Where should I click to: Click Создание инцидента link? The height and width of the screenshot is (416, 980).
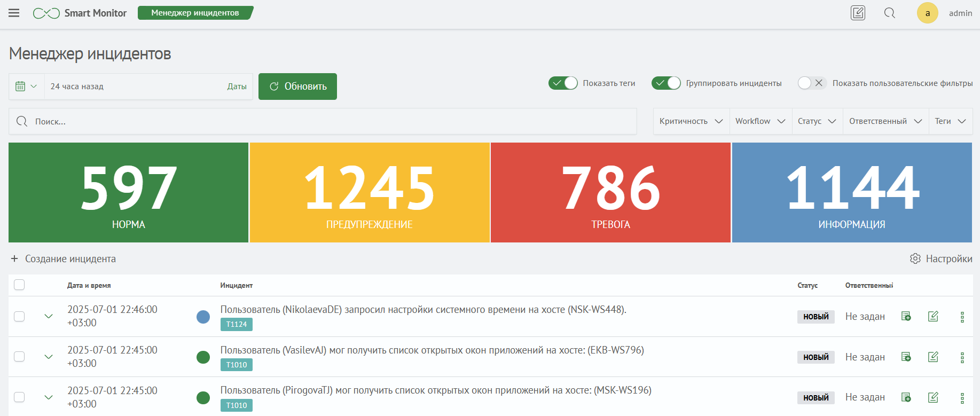[70, 258]
